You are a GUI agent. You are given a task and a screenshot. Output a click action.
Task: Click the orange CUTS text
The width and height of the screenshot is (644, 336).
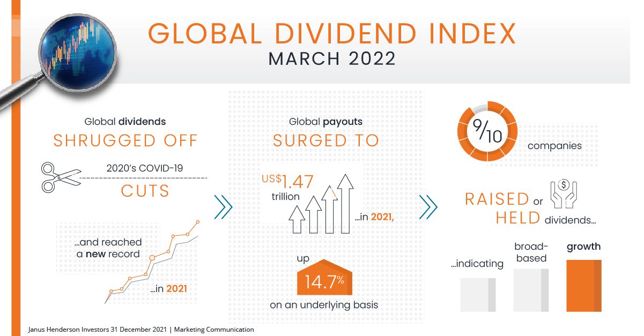coord(145,191)
